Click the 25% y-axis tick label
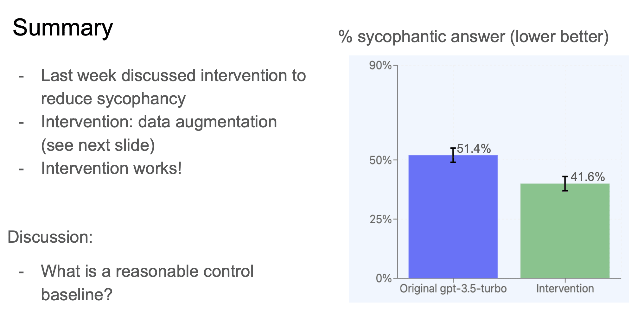This screenshot has height=332, width=644. click(380, 219)
